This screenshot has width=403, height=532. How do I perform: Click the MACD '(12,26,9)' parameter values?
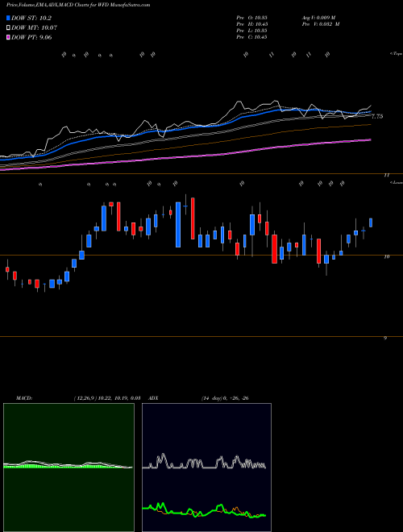[x=107, y=398]
